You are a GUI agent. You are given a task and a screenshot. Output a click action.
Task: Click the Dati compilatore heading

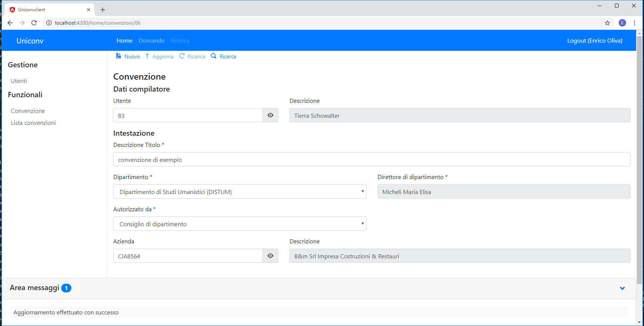pyautogui.click(x=142, y=89)
